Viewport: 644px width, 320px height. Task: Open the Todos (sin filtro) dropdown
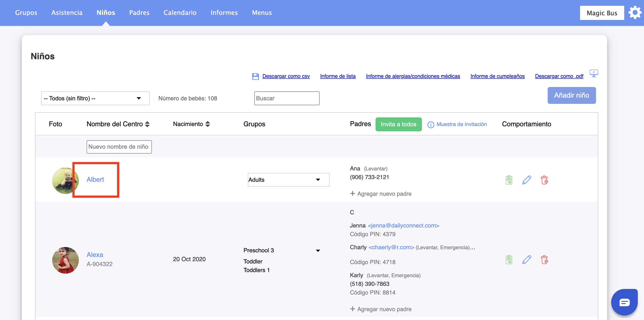point(95,99)
